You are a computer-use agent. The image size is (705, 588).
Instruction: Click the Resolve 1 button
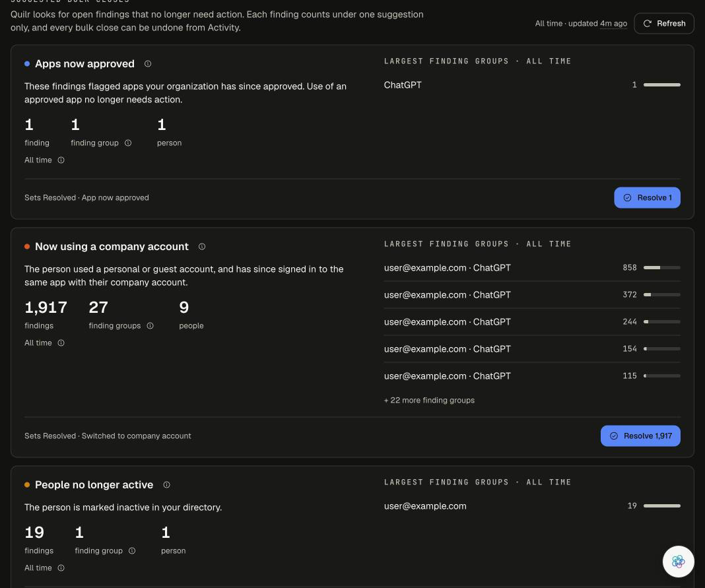647,198
